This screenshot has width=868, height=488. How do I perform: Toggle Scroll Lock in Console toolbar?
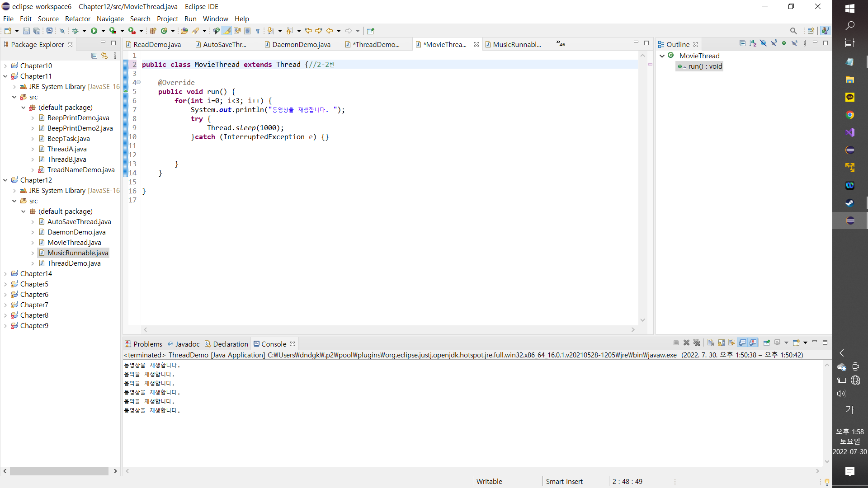pos(721,343)
